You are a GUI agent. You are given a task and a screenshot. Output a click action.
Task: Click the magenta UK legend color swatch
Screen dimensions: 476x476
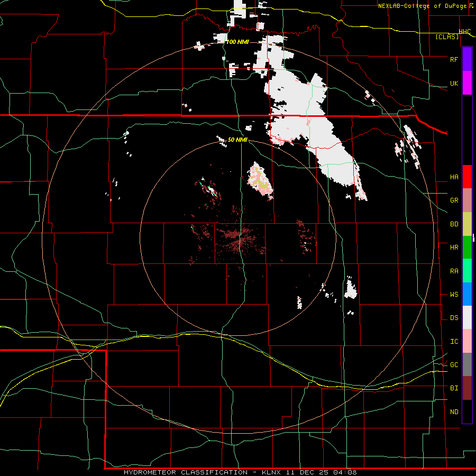click(x=467, y=83)
